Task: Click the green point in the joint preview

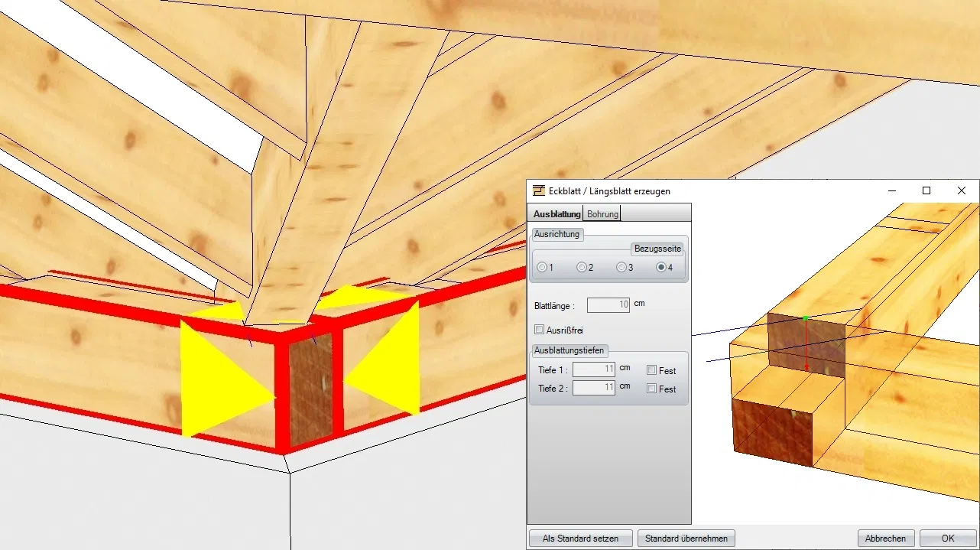Action: tap(806, 317)
